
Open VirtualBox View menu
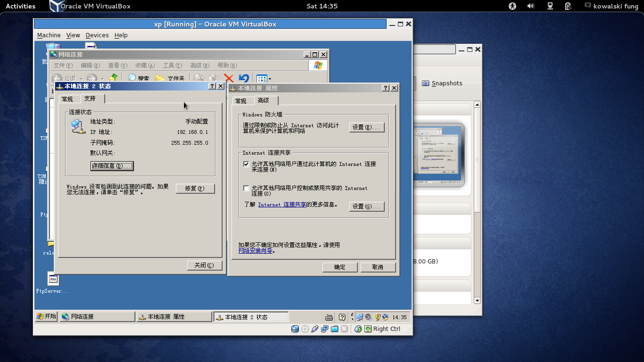tap(73, 35)
